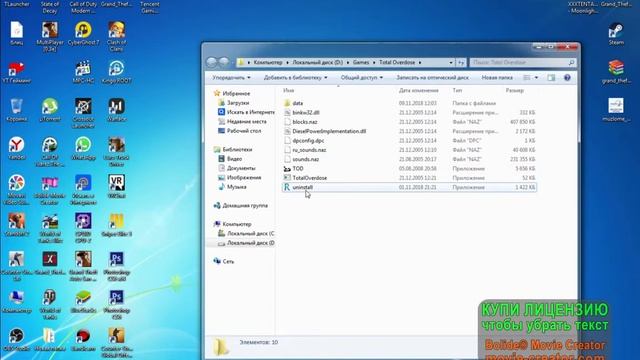This screenshot has width=640, height=360.
Task: Select the WhatsApp desktop shortcut
Action: (x=83, y=148)
